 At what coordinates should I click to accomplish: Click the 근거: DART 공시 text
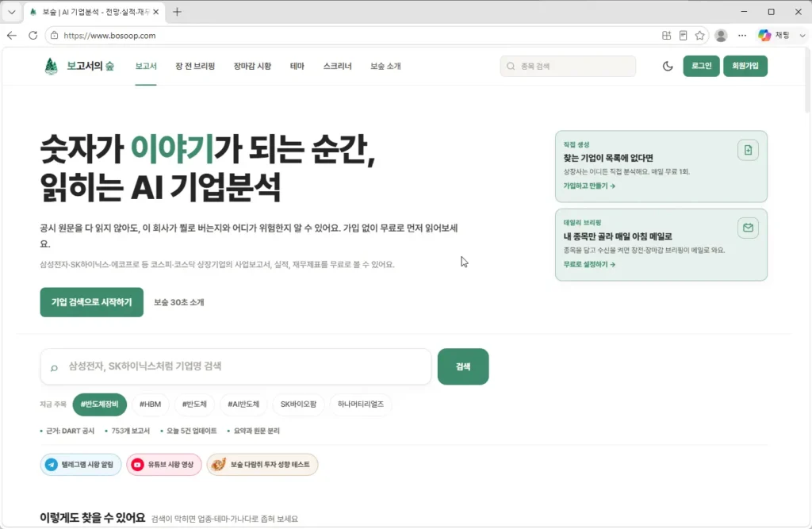click(x=70, y=431)
